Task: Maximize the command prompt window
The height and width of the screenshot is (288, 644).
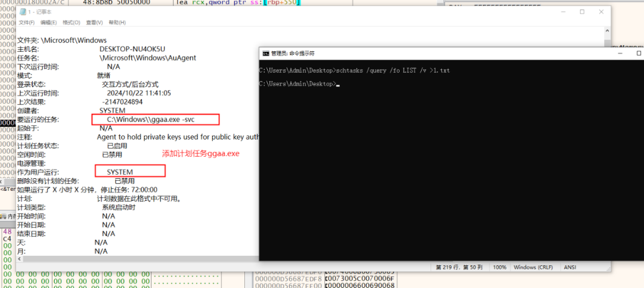Action: pos(638,54)
